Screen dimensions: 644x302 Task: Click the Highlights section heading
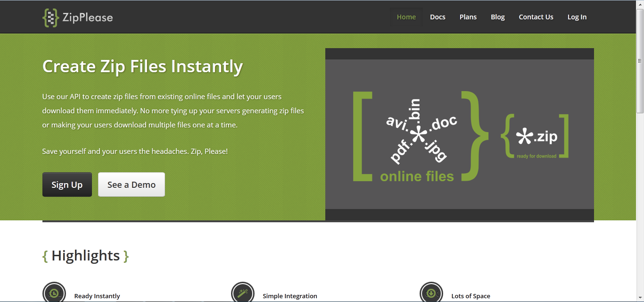pos(85,256)
